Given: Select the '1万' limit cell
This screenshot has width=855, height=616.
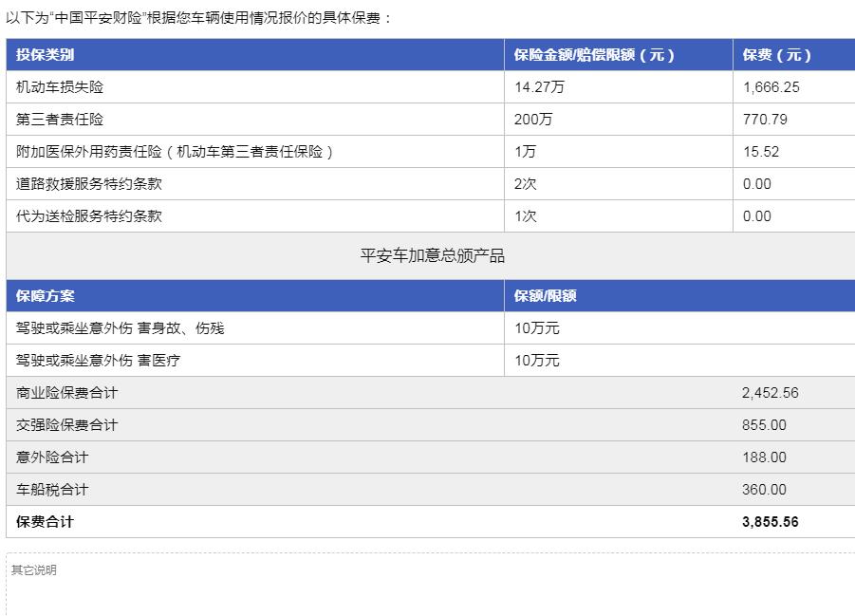Looking at the screenshot, I should 525,151.
